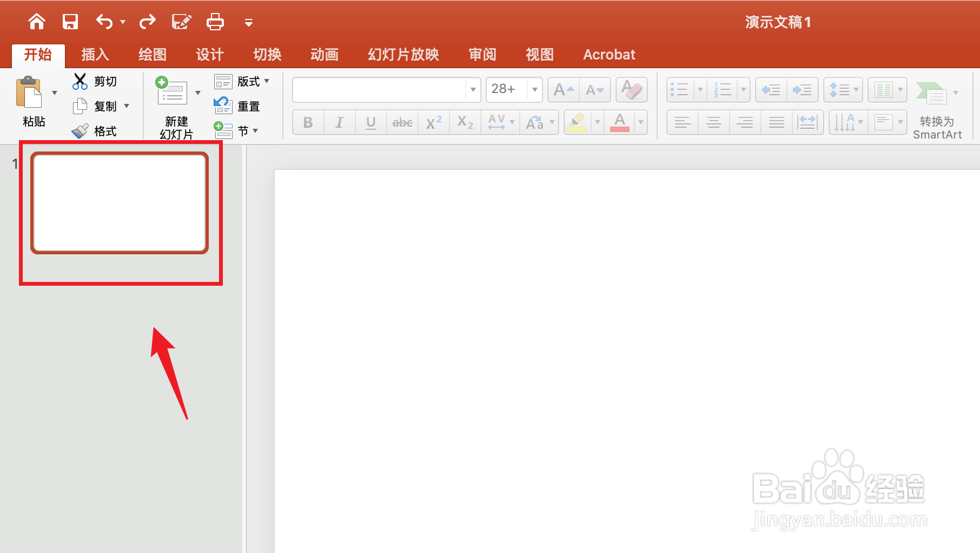Apply the red font color
The width and height of the screenshot is (980, 553).
620,123
